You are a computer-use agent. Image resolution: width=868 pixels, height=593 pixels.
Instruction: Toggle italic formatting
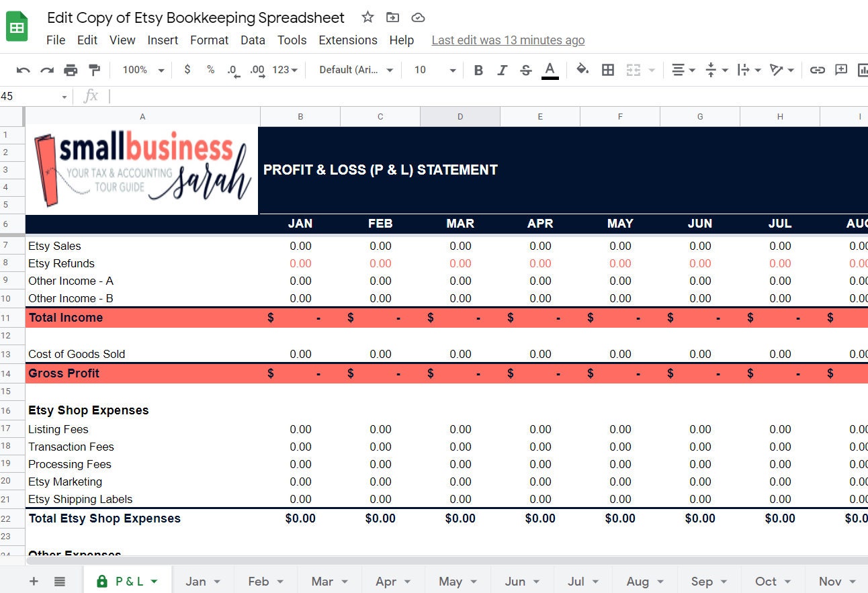click(x=502, y=70)
